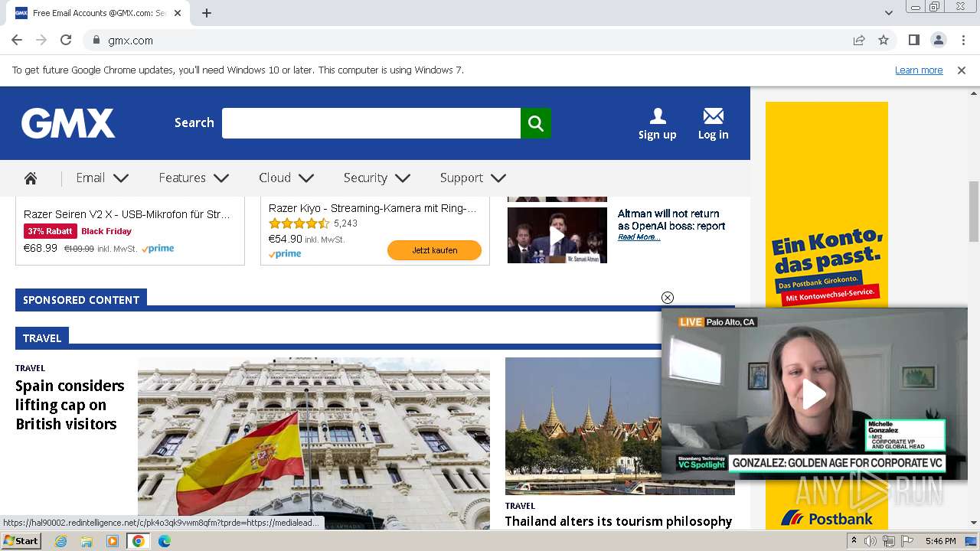This screenshot has width=980, height=551.
Task: Click the Learn more link
Action: pyautogui.click(x=919, y=70)
